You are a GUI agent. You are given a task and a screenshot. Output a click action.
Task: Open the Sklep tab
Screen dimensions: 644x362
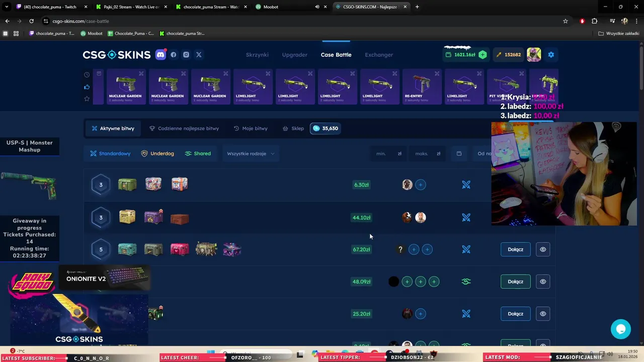(x=293, y=128)
